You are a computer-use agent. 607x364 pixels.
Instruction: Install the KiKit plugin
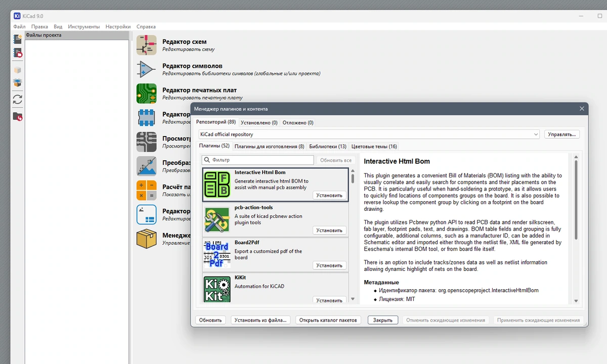click(x=329, y=300)
